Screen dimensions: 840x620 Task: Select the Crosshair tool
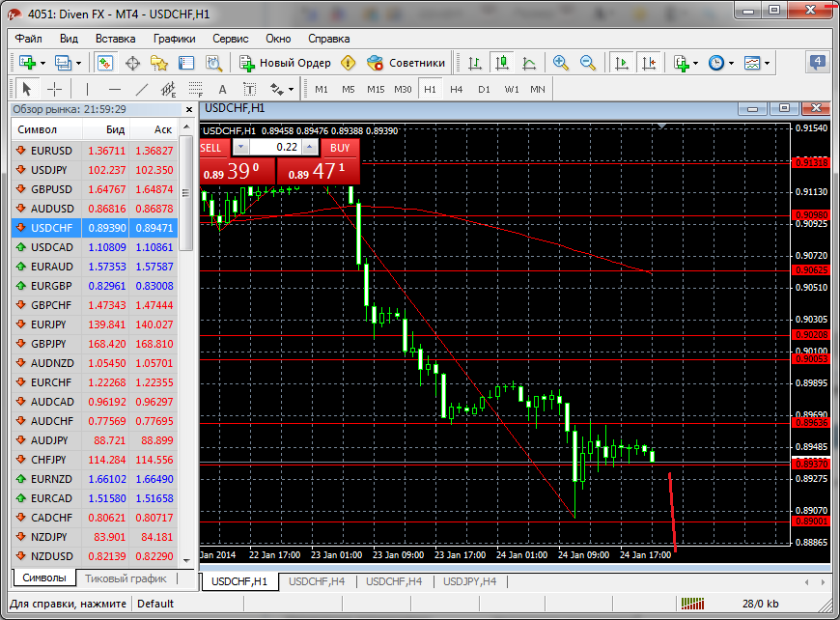pyautogui.click(x=55, y=89)
